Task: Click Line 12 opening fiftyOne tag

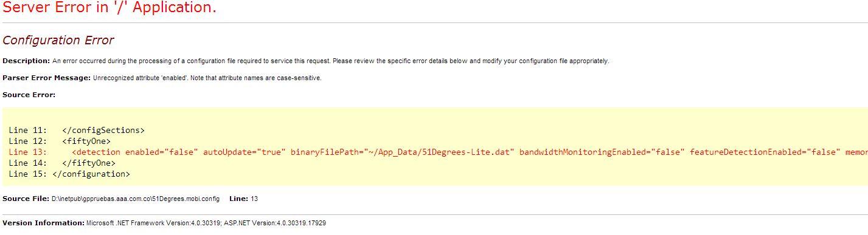Action: (86, 141)
